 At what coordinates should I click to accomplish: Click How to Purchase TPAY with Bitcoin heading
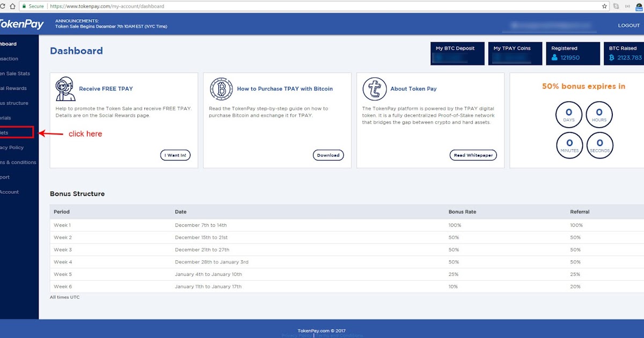(x=285, y=89)
